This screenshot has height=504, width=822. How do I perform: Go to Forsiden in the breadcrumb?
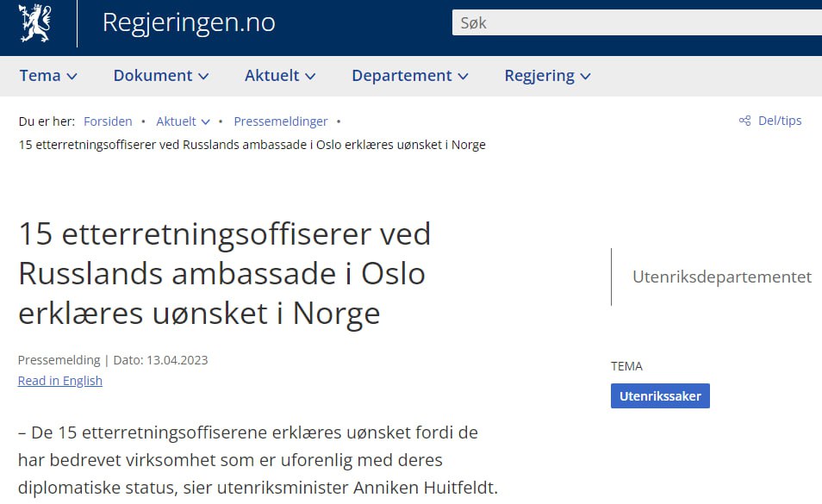pyautogui.click(x=108, y=121)
